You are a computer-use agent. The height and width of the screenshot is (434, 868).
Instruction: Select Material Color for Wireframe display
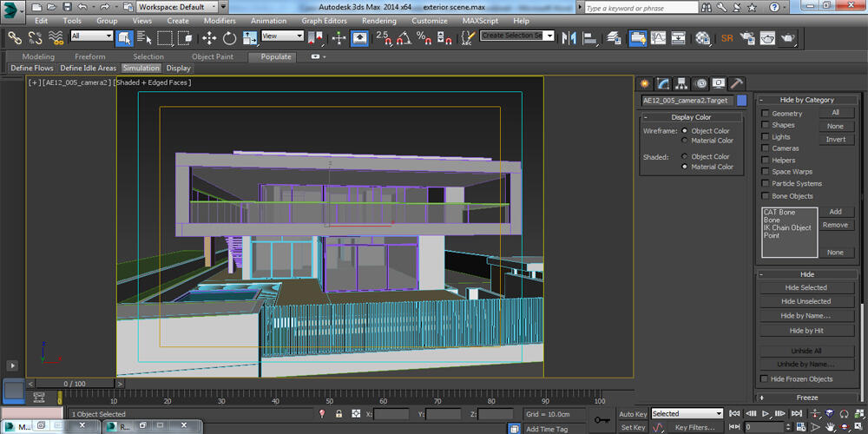point(685,141)
